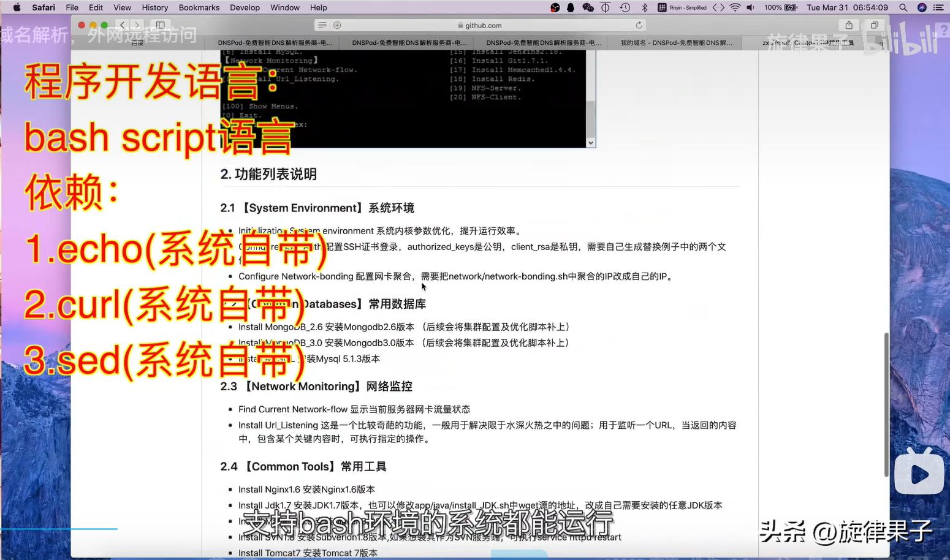Open the Develop menu
The image size is (950, 560).
point(245,7)
